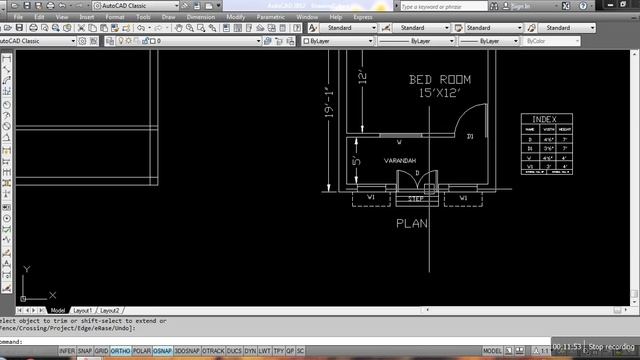The width and height of the screenshot is (640, 360).
Task: Toggle POLAR tracking in status bar
Action: (x=142, y=351)
